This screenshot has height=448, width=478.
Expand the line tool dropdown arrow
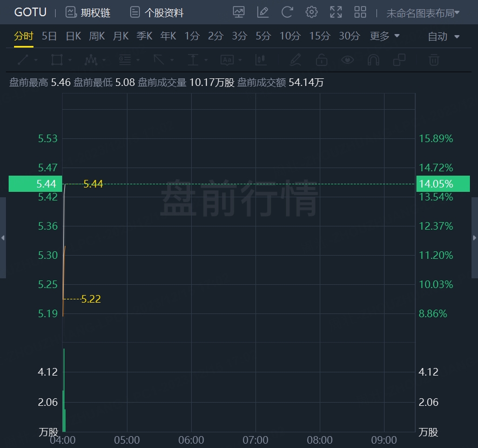(x=36, y=60)
